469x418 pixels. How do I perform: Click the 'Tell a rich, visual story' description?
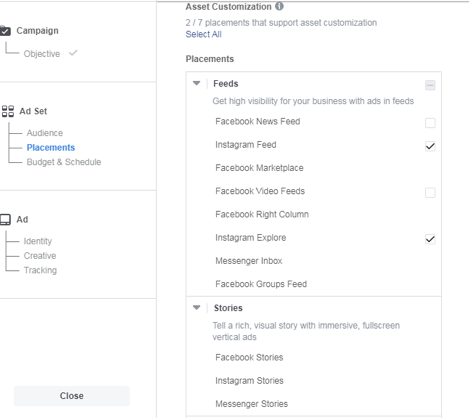coord(306,331)
